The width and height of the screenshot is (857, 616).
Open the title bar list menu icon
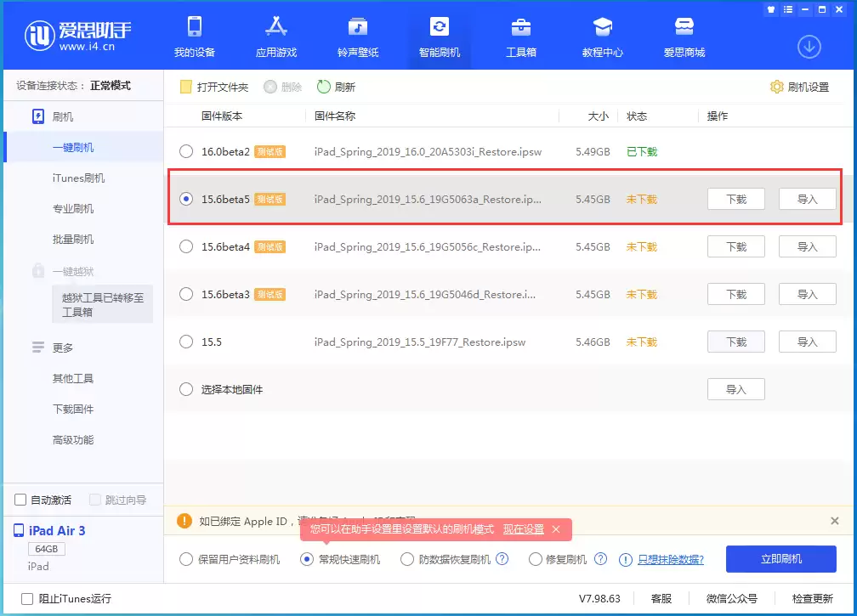(x=787, y=9)
